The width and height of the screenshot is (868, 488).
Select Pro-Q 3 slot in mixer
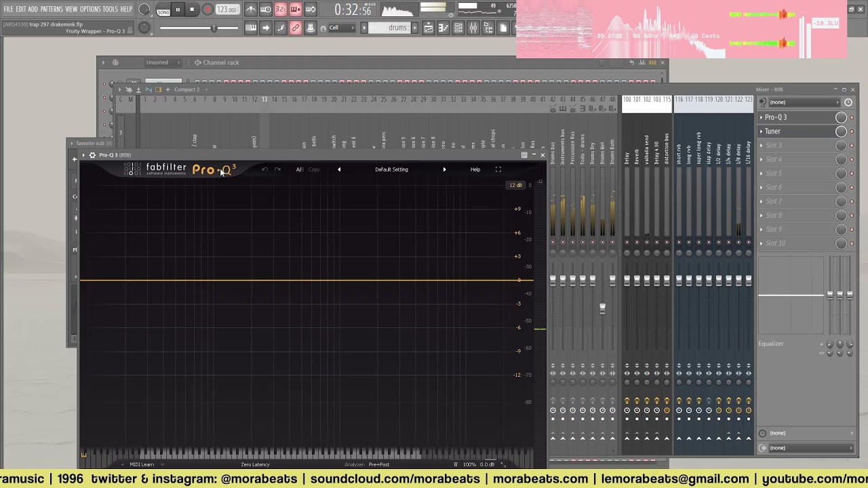tap(795, 117)
